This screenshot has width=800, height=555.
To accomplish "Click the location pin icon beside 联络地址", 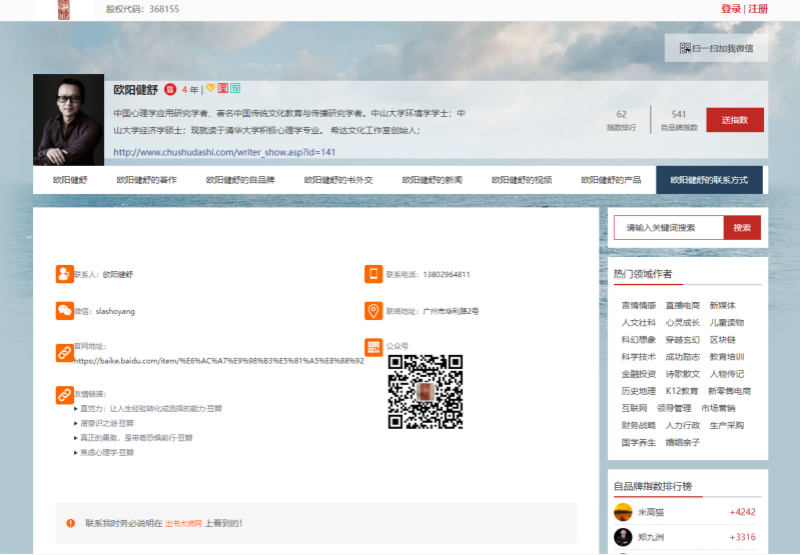I will (x=374, y=311).
